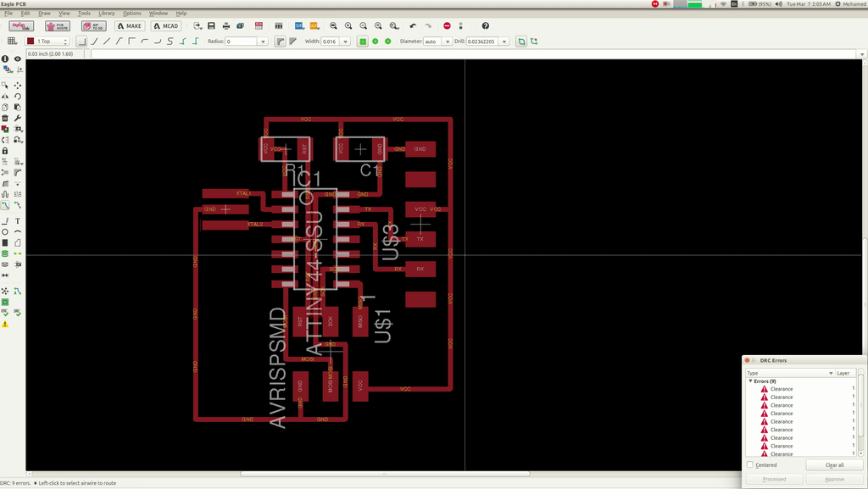Select the straight miter style toggle
This screenshot has height=489, width=868.
tap(292, 42)
